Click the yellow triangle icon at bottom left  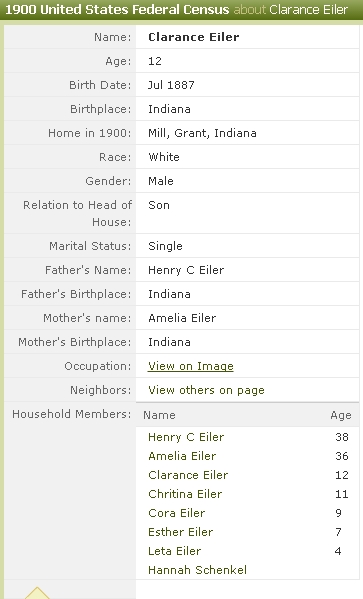tap(37, 593)
